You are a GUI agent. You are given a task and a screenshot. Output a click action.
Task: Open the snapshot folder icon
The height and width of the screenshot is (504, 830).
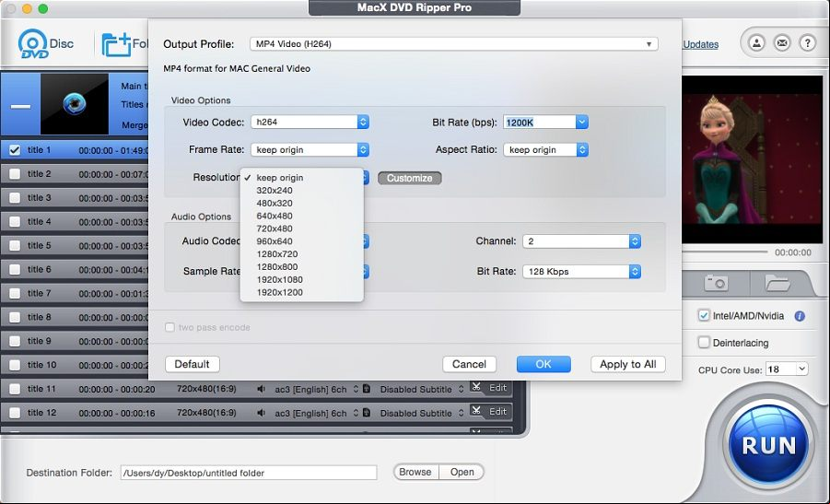[777, 283]
